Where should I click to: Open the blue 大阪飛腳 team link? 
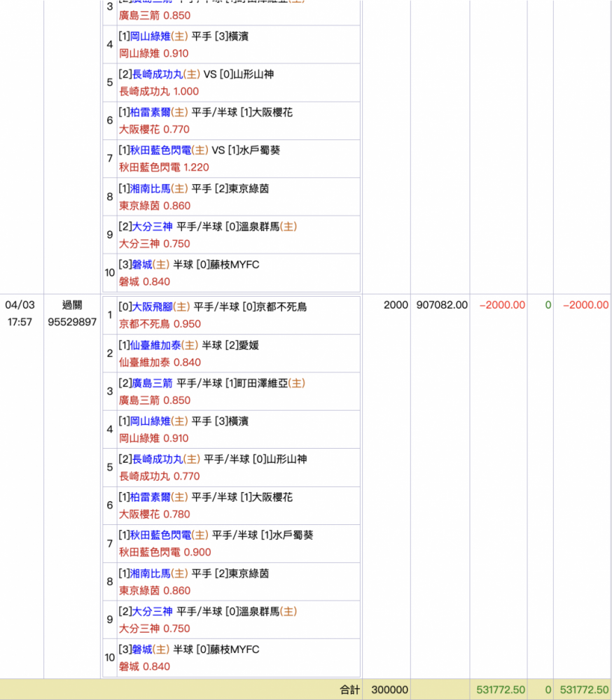pos(153,307)
